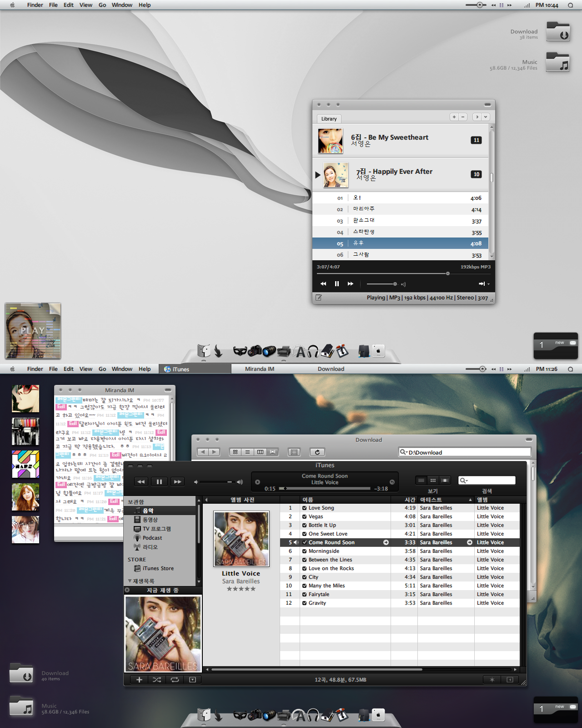The image size is (582, 728).
Task: Open the Download window search magnifier dropdown
Action: click(x=404, y=452)
